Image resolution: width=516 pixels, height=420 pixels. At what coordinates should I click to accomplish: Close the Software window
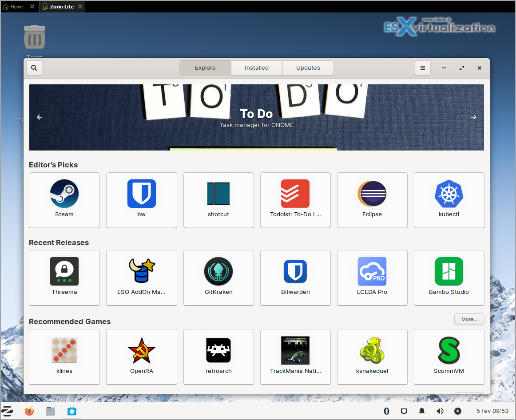pos(480,68)
